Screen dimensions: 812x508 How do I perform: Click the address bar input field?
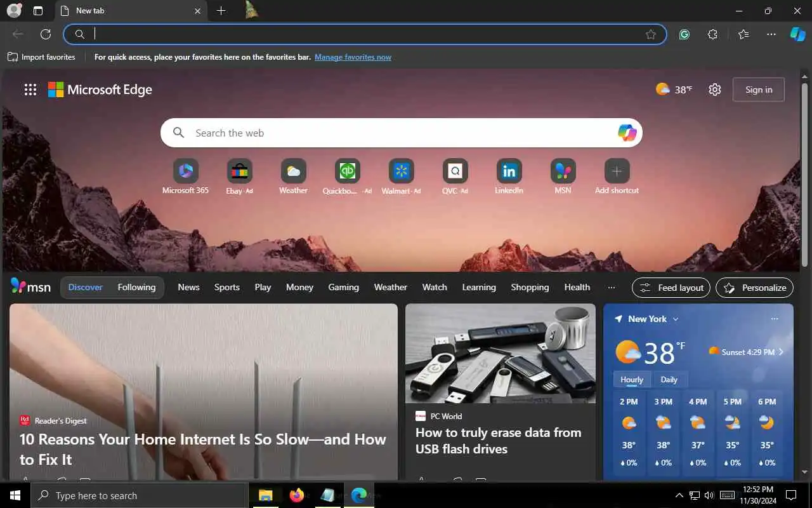click(x=365, y=34)
